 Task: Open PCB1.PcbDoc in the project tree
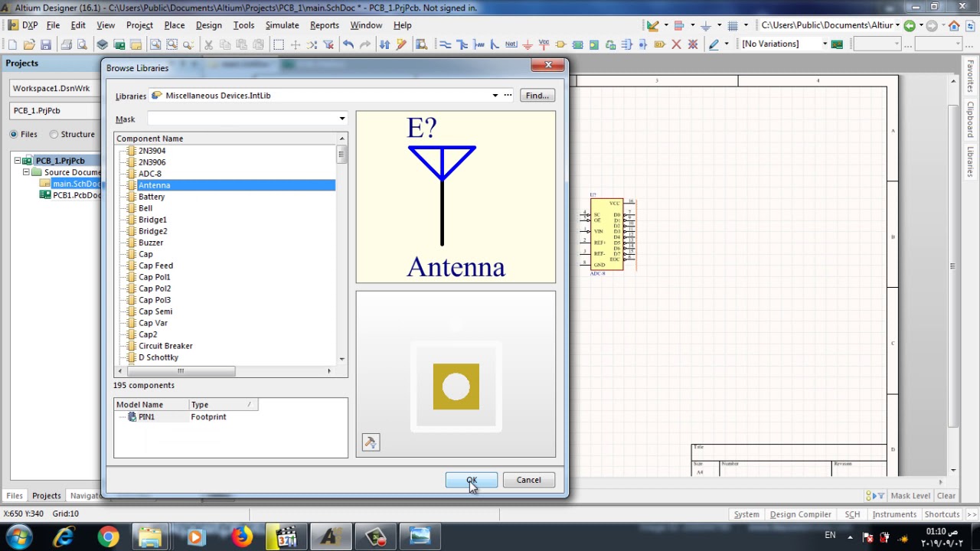pyautogui.click(x=76, y=195)
